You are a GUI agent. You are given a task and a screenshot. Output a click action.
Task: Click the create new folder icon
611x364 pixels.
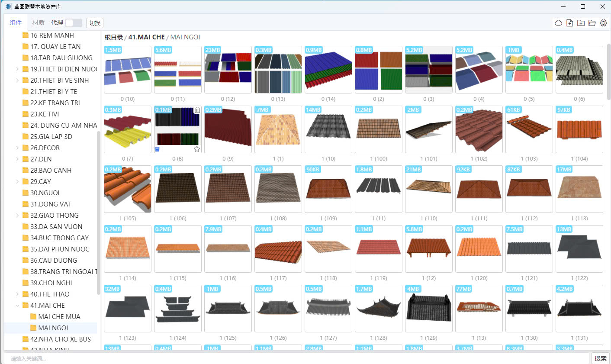click(581, 23)
